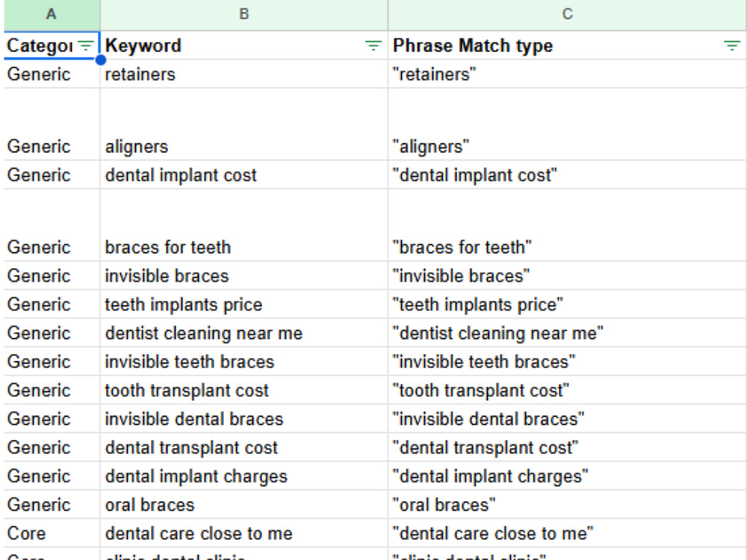The image size is (747, 560).
Task: Open the Keyword column filter icon
Action: 373,46
